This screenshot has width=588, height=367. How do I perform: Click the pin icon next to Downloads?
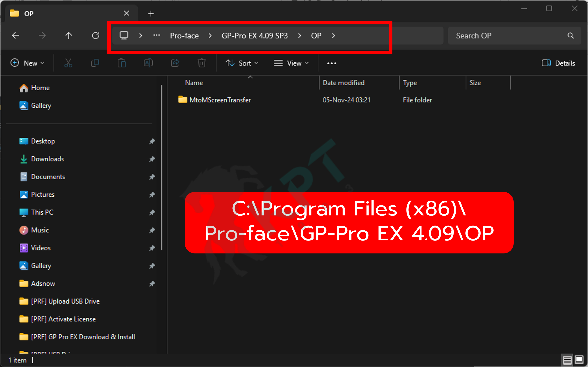pos(152,159)
